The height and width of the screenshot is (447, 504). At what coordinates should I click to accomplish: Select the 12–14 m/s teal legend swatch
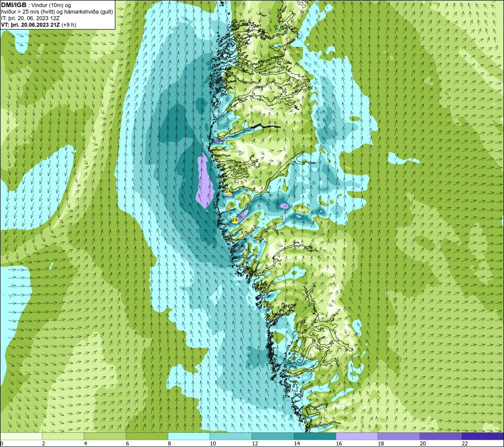point(273,436)
